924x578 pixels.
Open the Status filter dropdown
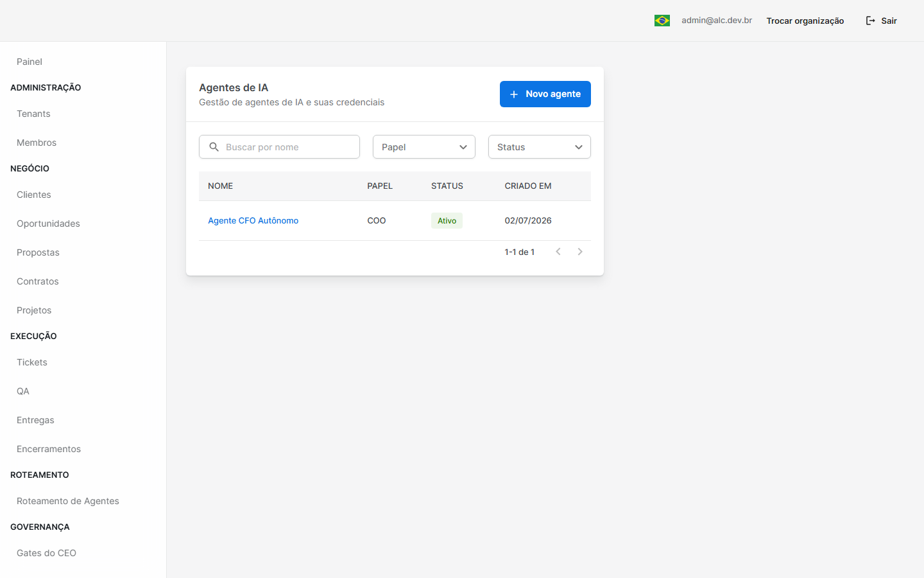(x=540, y=147)
